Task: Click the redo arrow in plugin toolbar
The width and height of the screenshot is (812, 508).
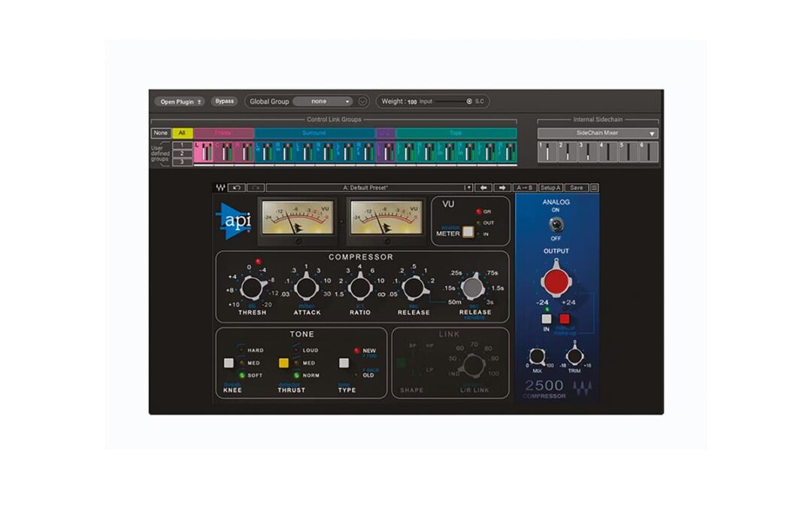Action: click(256, 187)
